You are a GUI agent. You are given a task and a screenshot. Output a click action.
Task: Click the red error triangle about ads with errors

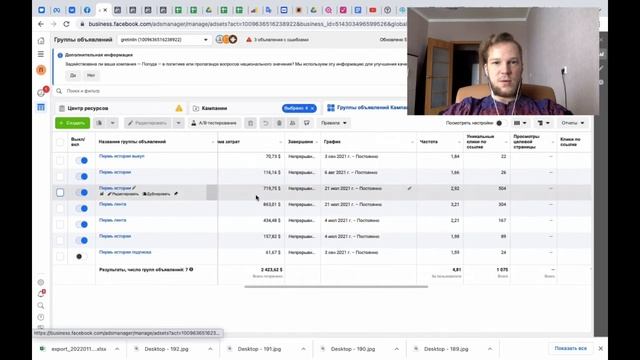click(249, 40)
